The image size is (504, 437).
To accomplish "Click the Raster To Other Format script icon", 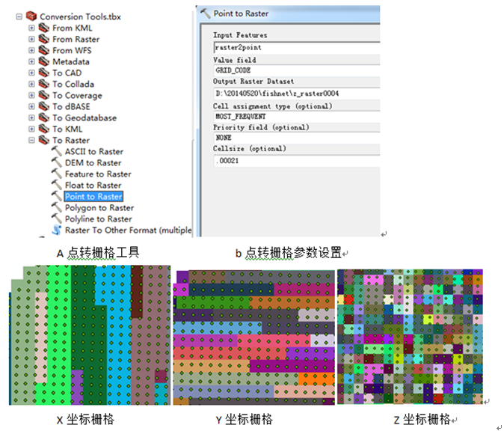I will pyautogui.click(x=57, y=230).
